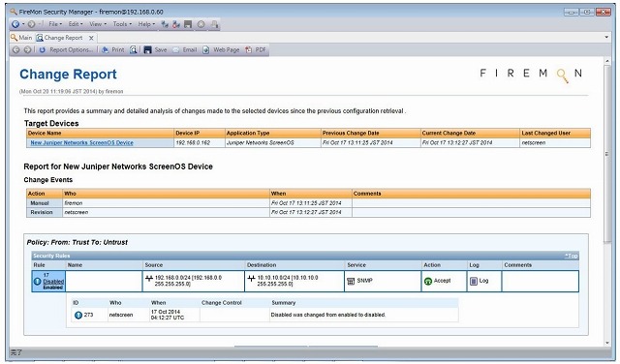Open Report Options dialog
620x364 pixels.
pos(71,49)
